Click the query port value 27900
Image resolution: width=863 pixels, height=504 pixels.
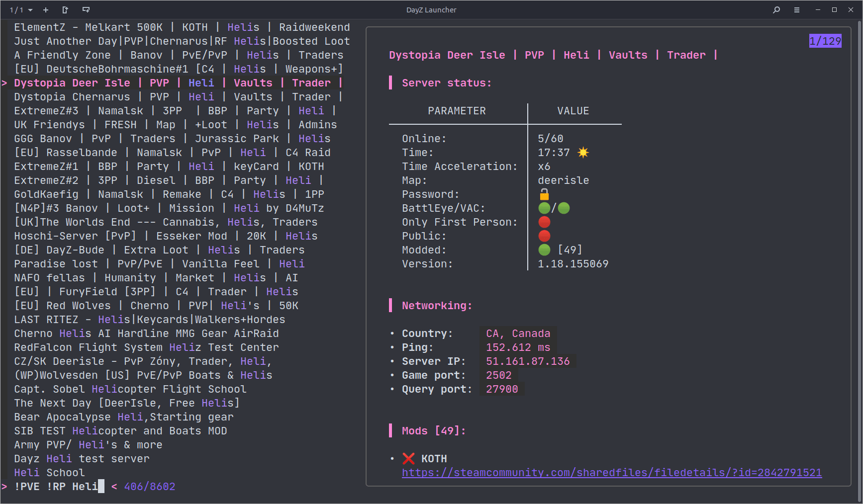pos(502,389)
